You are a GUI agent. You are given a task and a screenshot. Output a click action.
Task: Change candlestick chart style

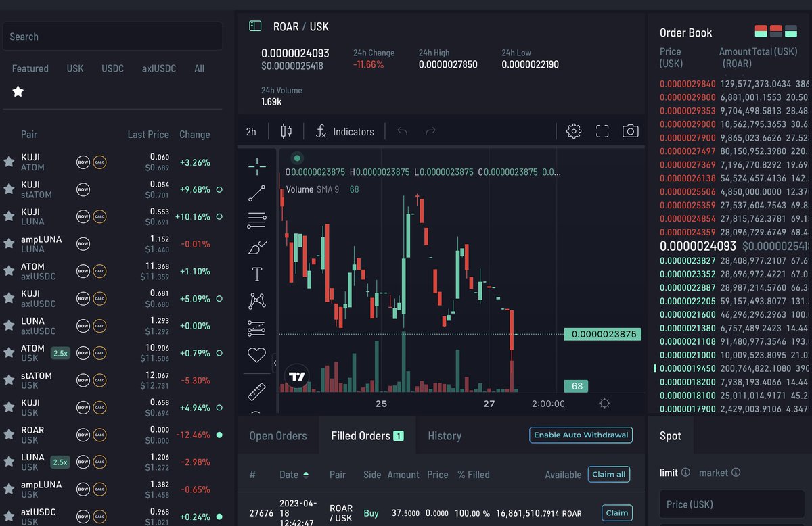pos(286,131)
